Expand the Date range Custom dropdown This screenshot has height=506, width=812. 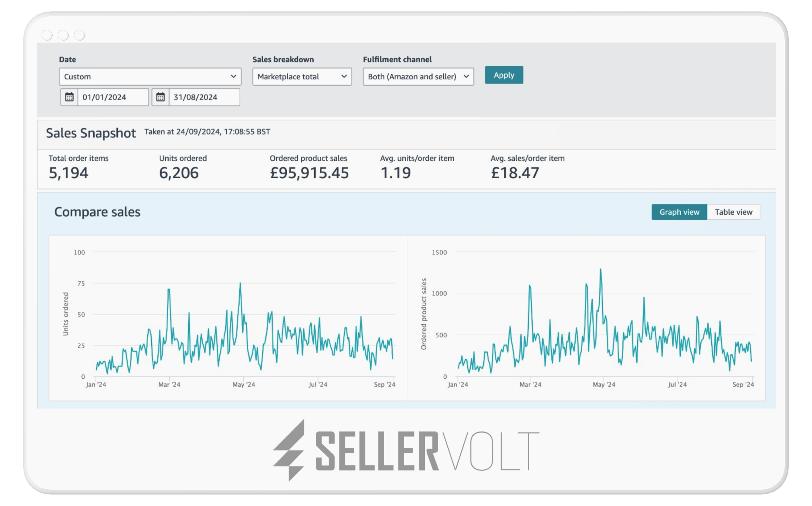point(150,76)
